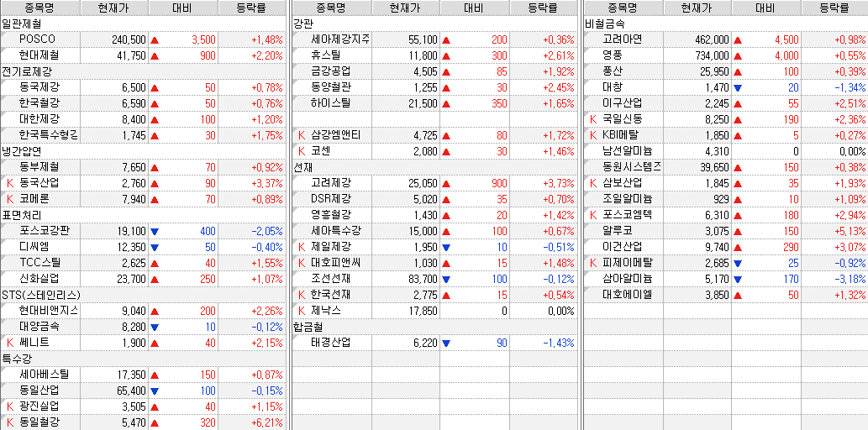Click 동국제강 price 6,500

click(133, 87)
